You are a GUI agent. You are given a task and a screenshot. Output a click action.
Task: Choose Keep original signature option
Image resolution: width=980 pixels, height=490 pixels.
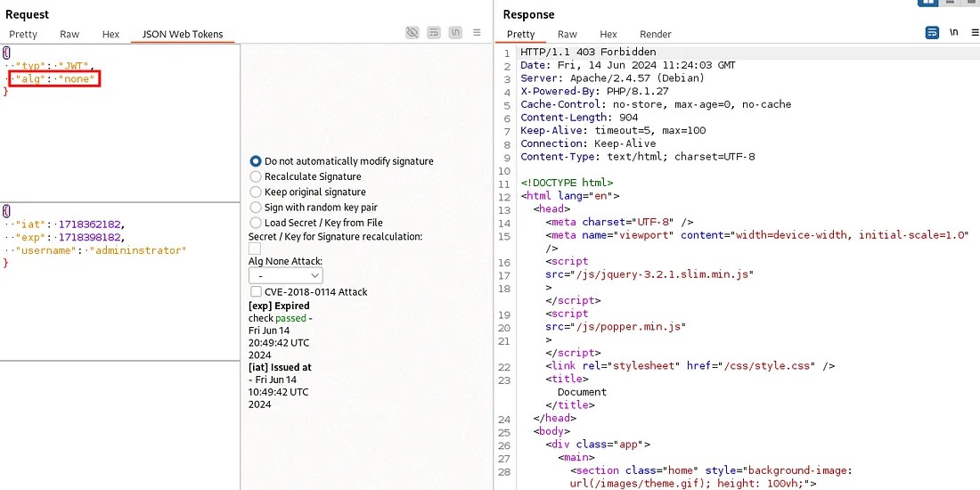(x=256, y=192)
